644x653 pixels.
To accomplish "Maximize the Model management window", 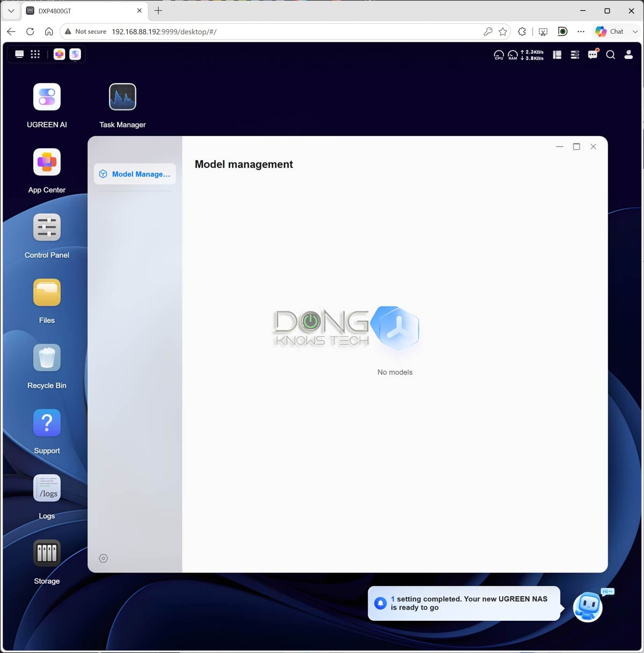I will pos(576,147).
